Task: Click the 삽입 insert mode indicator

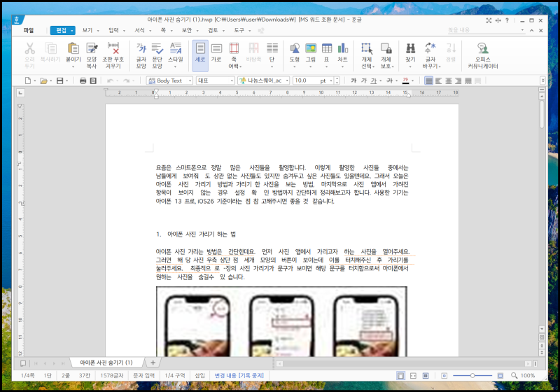Action: tap(200, 376)
